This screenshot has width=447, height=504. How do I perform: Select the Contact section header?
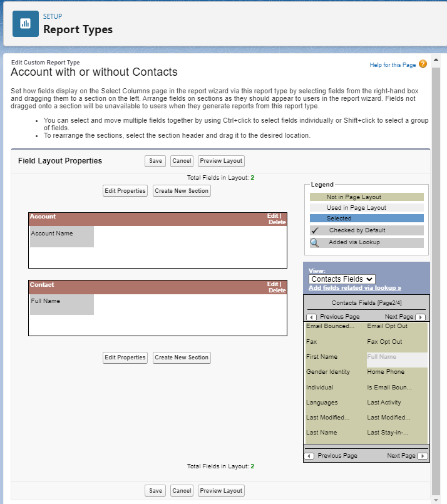(158, 287)
